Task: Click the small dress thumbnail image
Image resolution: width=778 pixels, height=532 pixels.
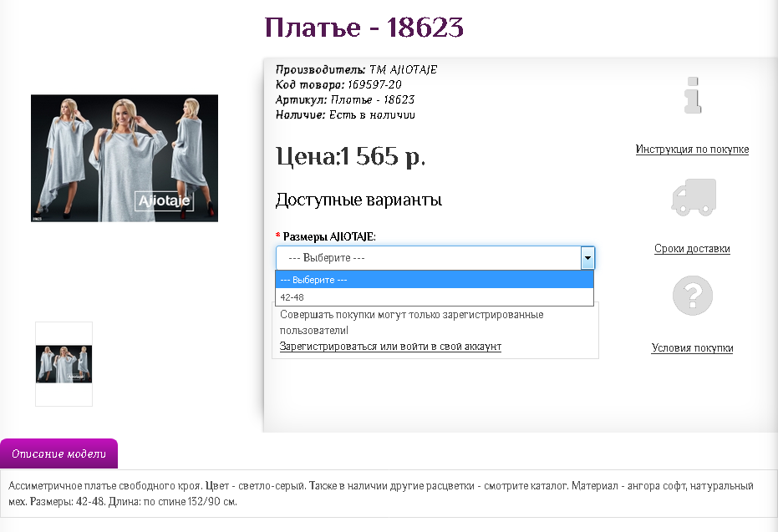Action: point(64,364)
